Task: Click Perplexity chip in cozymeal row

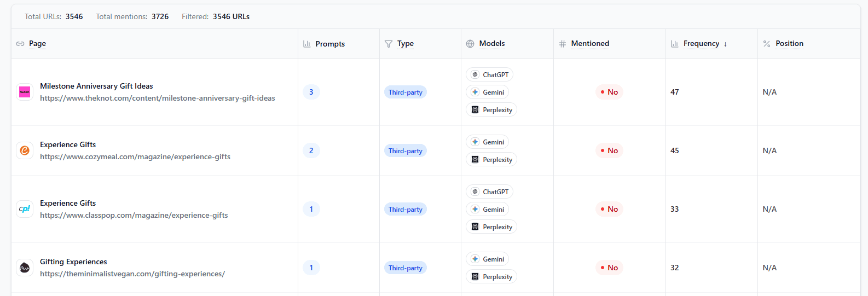Action: click(491, 160)
